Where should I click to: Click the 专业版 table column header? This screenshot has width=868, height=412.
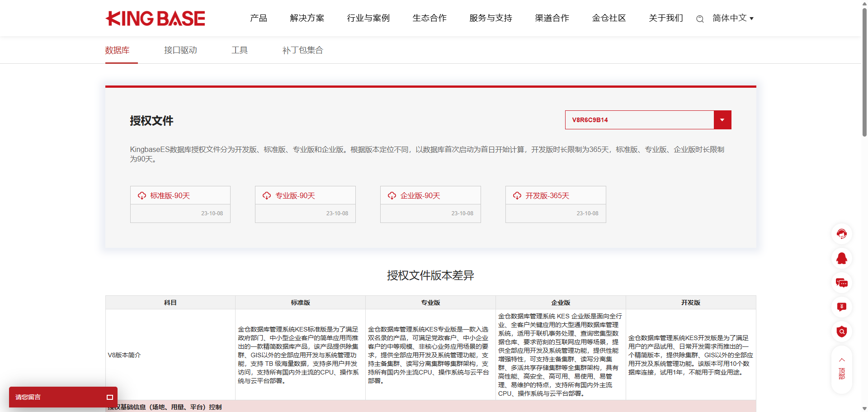click(x=431, y=303)
